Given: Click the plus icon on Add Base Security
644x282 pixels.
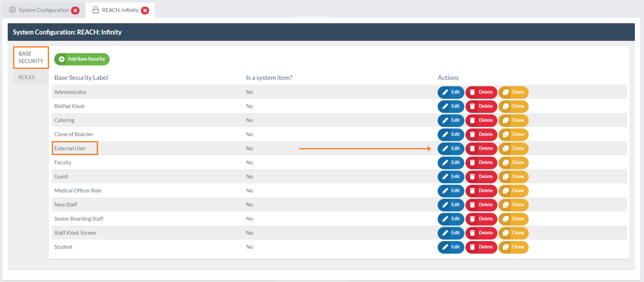Looking at the screenshot, I should click(x=61, y=59).
